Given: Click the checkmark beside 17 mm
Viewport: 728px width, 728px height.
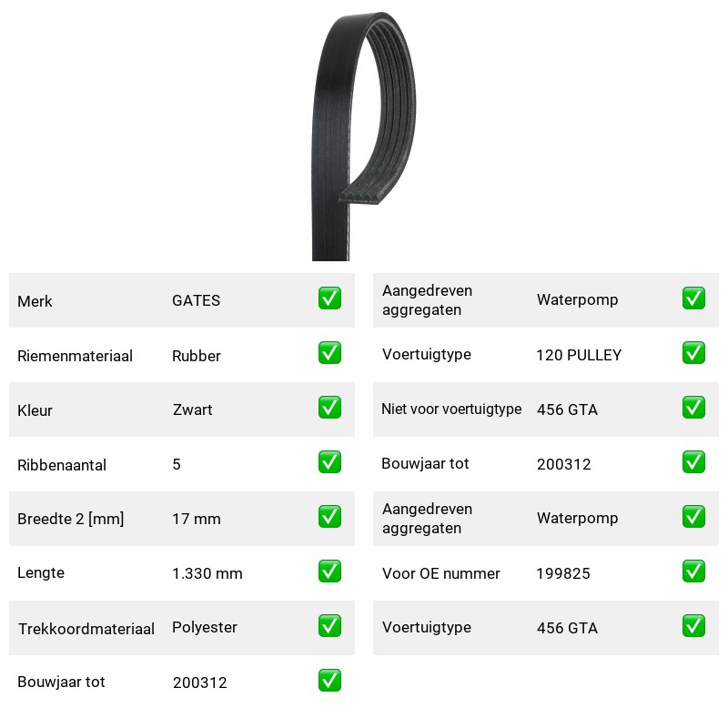Looking at the screenshot, I should point(329,517).
